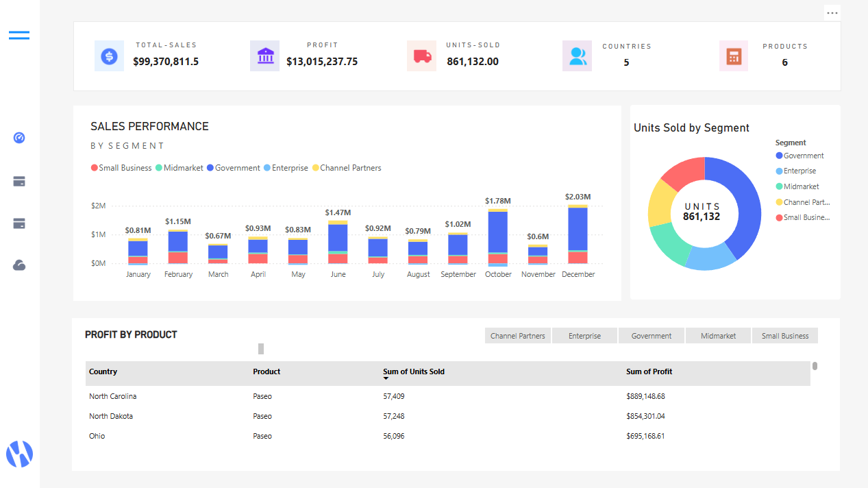The height and width of the screenshot is (488, 868).
Task: Click the bank icon beside Profit
Action: pyautogui.click(x=264, y=56)
